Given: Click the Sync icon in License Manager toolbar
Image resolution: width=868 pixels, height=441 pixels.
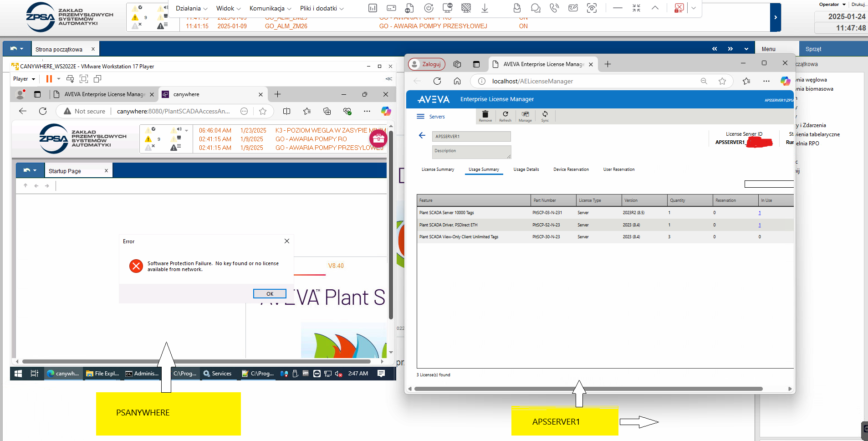Looking at the screenshot, I should pyautogui.click(x=545, y=116).
